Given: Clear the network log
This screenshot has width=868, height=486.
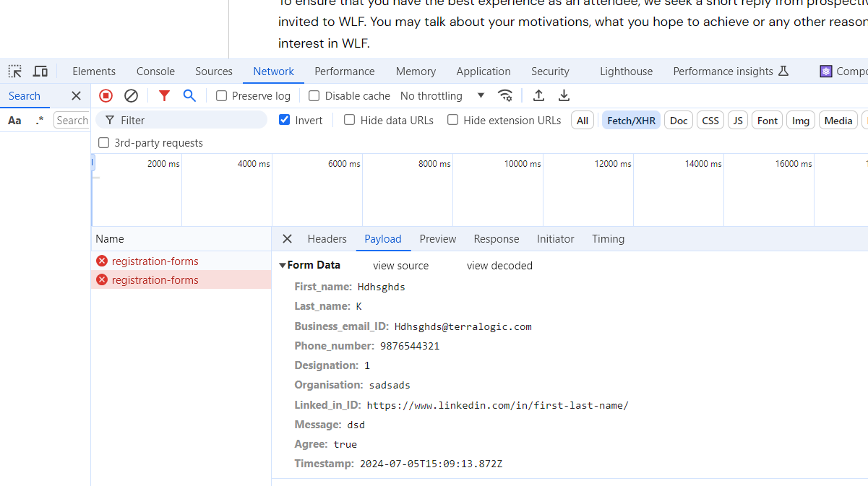Looking at the screenshot, I should 131,95.
